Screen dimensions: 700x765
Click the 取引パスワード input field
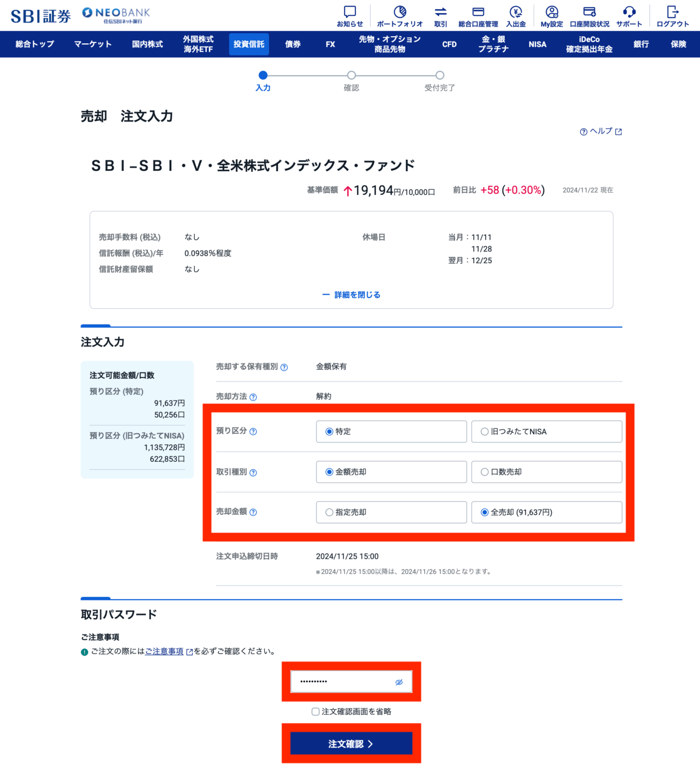coord(351,682)
